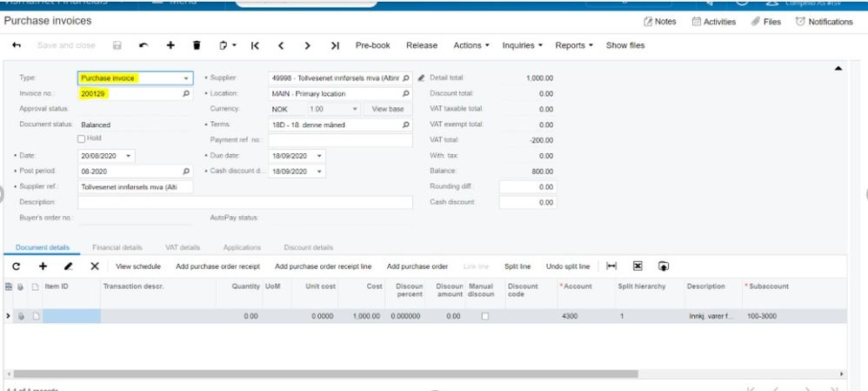Click the View base button
The height and width of the screenshot is (391, 868).
point(388,109)
